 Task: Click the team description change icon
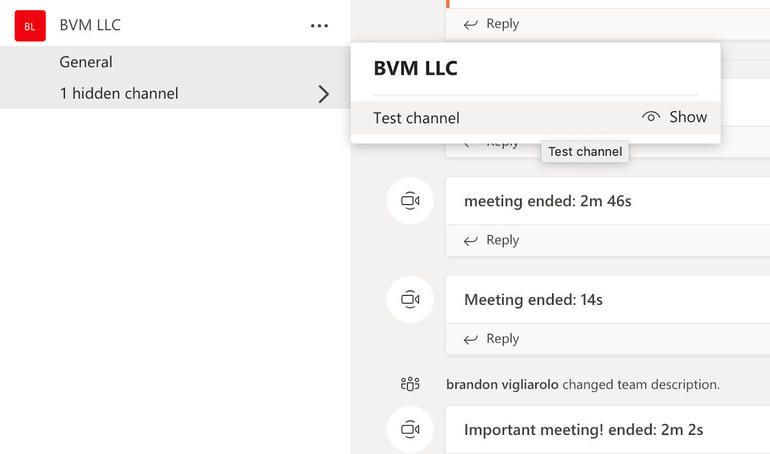410,384
